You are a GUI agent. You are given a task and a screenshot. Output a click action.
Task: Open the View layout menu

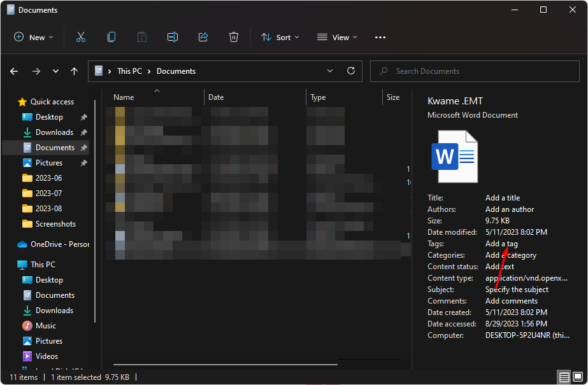pos(337,38)
